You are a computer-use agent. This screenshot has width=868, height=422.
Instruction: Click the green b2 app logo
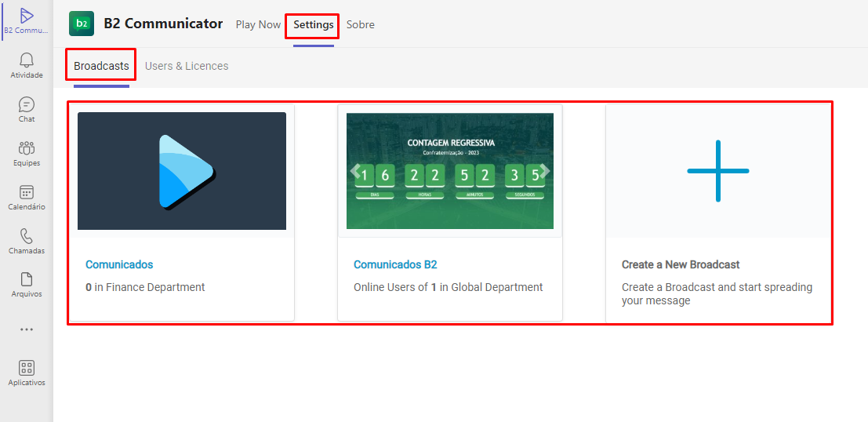click(x=82, y=24)
